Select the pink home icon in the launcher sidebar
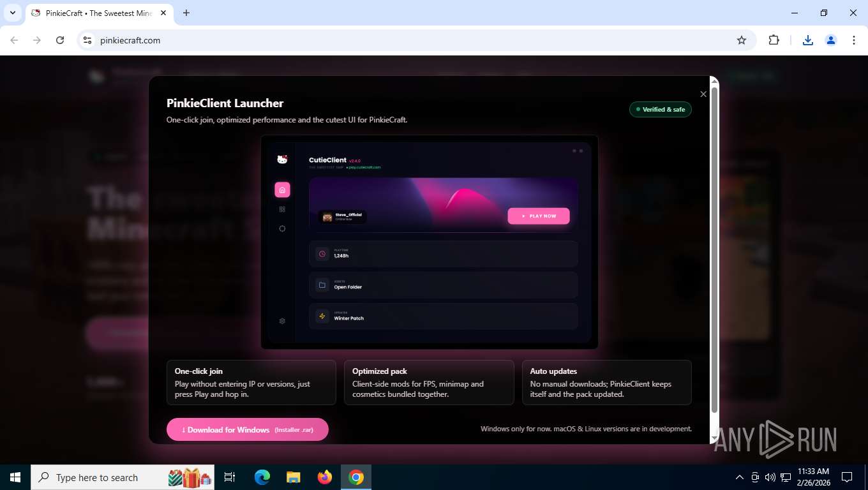Viewport: 868px width, 490px height. click(x=282, y=189)
